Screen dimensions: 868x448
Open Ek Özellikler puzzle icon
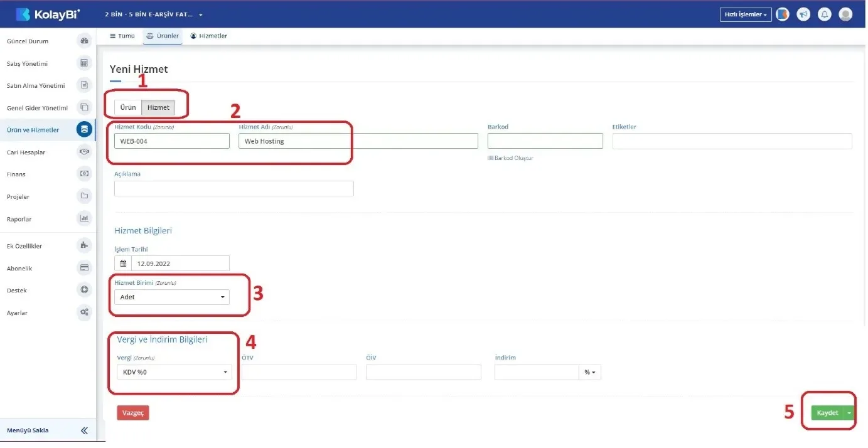(84, 246)
